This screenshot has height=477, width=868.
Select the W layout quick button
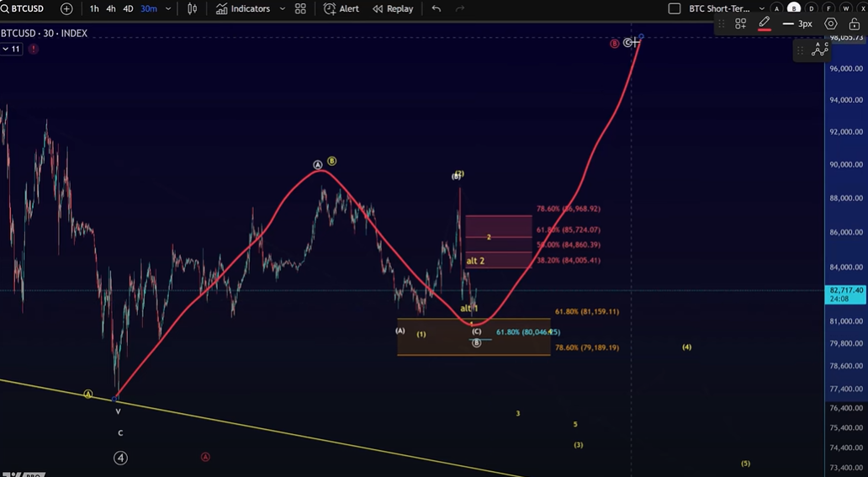[x=846, y=8]
